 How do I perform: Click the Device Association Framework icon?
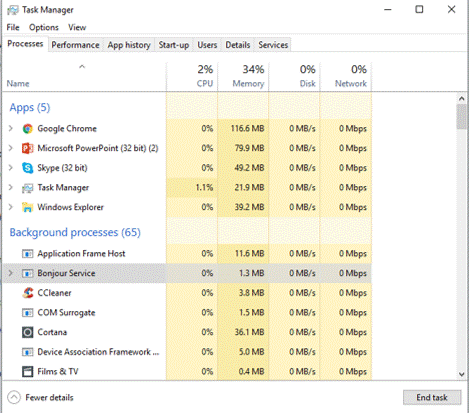[28, 352]
